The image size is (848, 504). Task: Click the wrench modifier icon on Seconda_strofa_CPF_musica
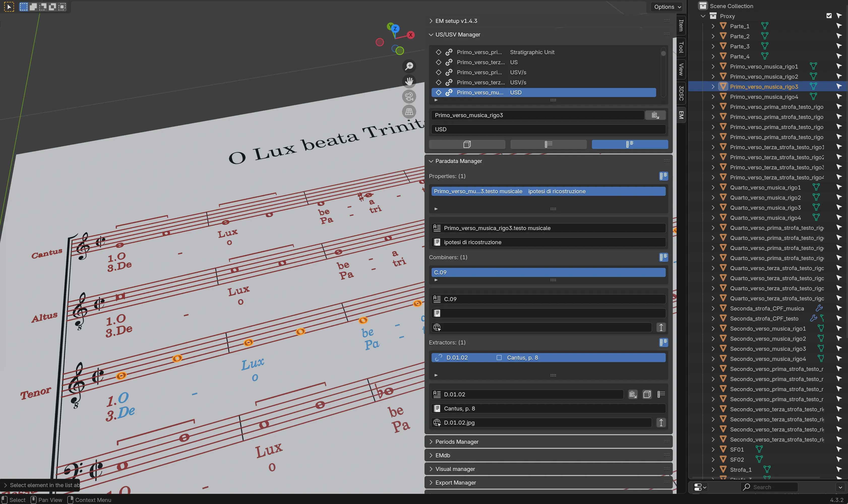819,308
